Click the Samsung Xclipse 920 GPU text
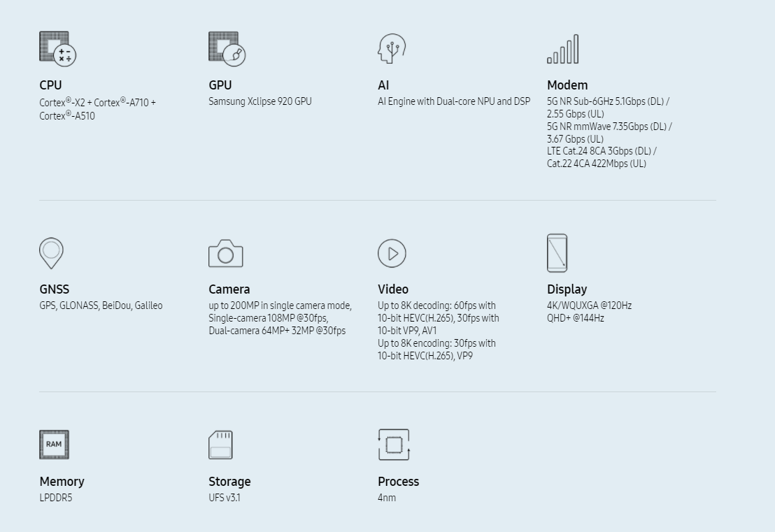The width and height of the screenshot is (775, 532). 260,101
